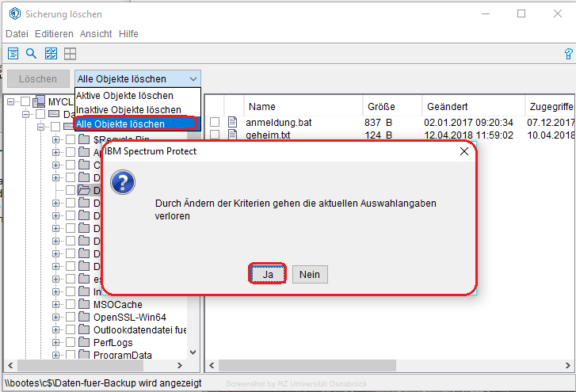576x392 pixels.
Task: Click the MSOCache folder icon
Action: [x=84, y=304]
